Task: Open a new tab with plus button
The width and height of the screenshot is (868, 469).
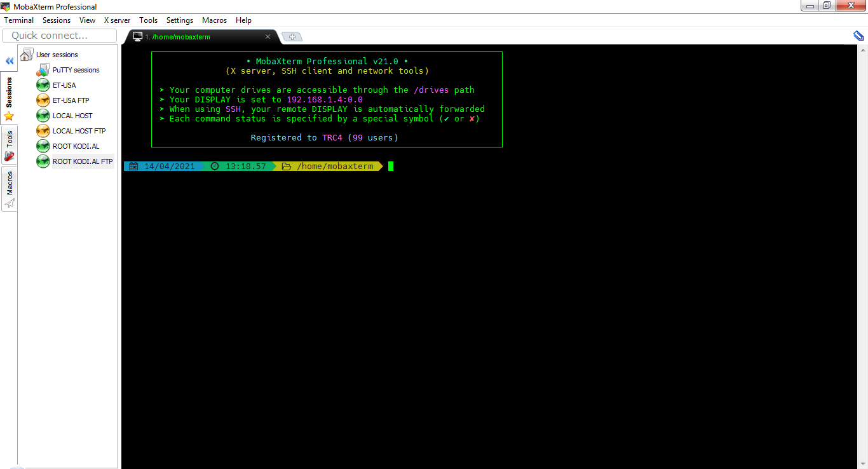Action: coord(292,37)
